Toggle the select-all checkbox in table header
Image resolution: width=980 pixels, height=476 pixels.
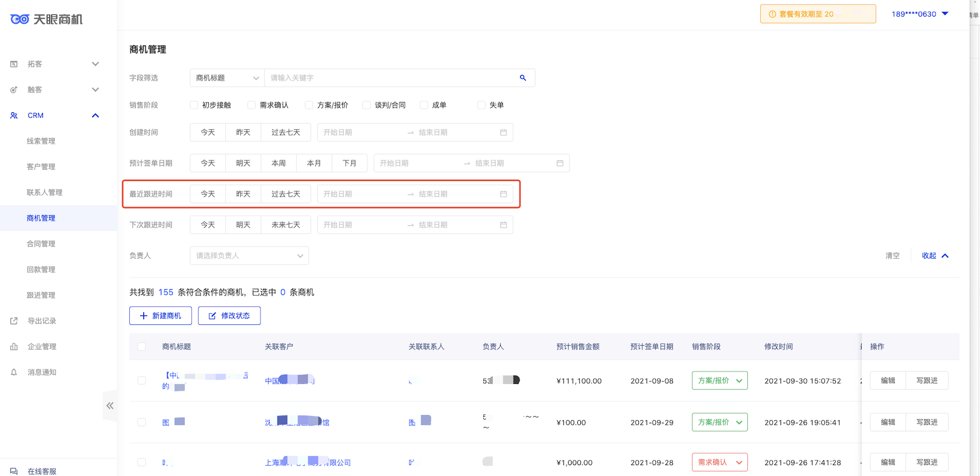click(x=142, y=347)
